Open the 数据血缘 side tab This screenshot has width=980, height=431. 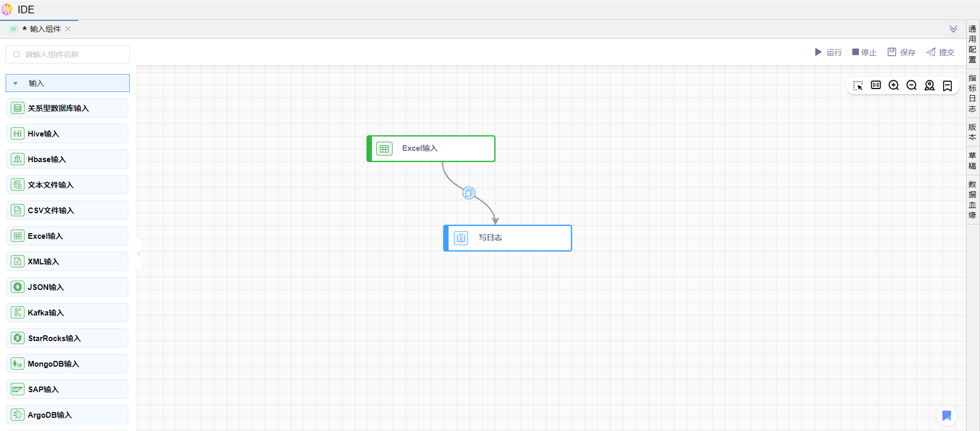(x=972, y=200)
